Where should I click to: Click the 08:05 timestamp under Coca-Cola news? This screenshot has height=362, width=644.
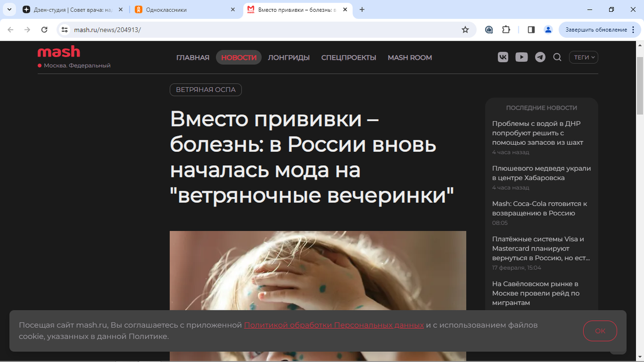[x=500, y=223]
